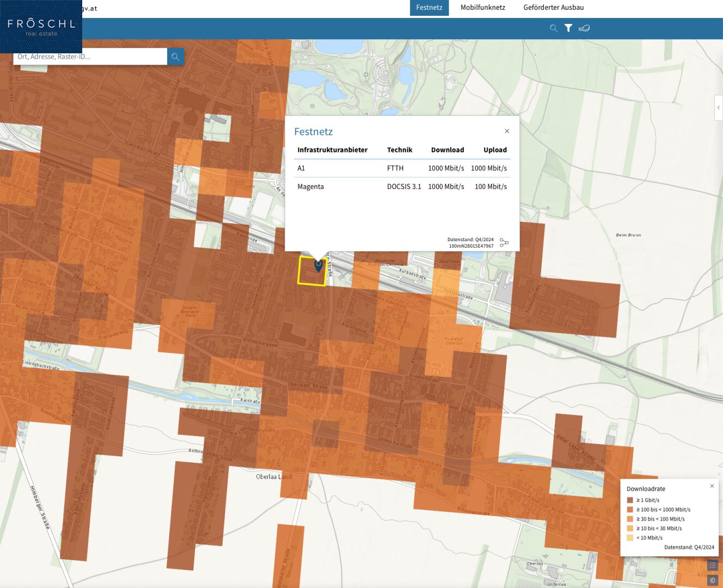The image size is (723, 588).
Task: Click the Oberlaa Land map label
Action: click(274, 477)
